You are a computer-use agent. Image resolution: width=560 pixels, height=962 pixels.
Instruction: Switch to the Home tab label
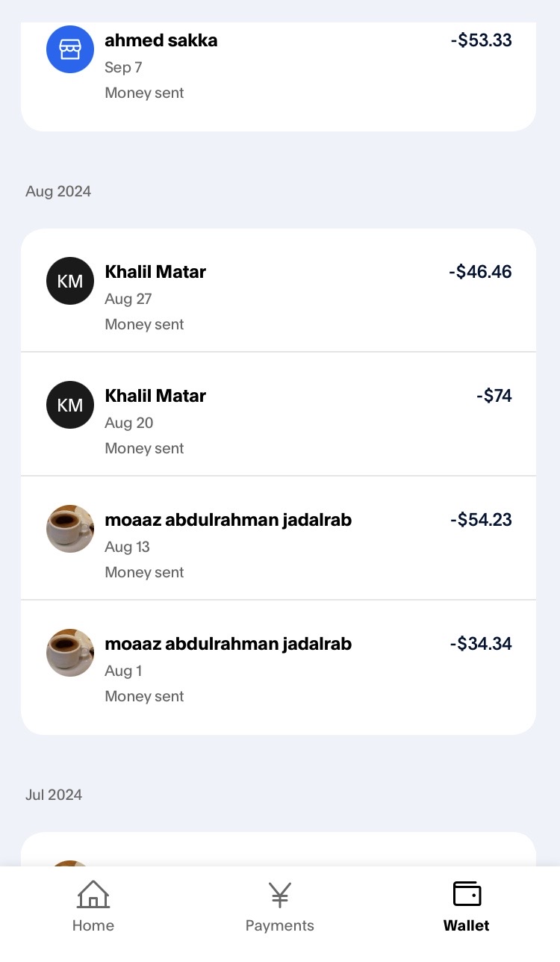(93, 925)
